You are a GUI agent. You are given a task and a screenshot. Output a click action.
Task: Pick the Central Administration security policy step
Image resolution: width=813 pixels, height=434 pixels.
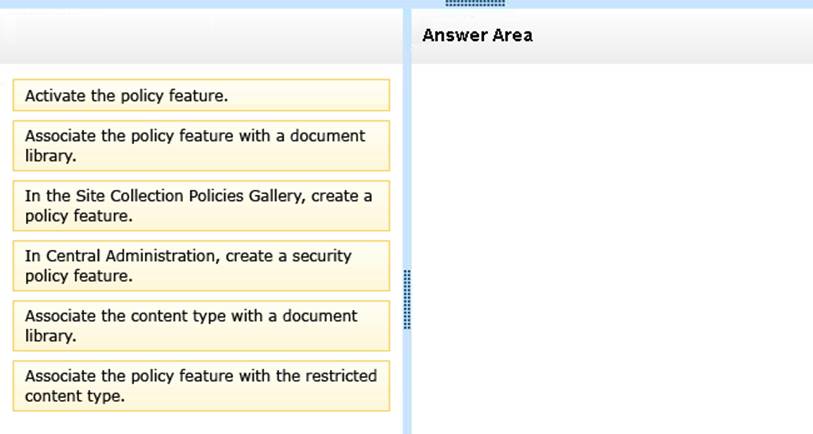(x=201, y=266)
